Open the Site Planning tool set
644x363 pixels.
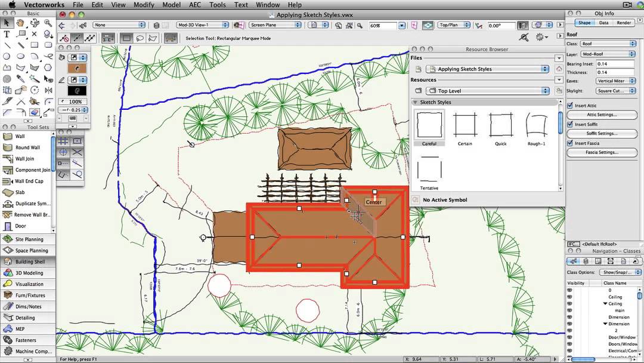[28, 239]
